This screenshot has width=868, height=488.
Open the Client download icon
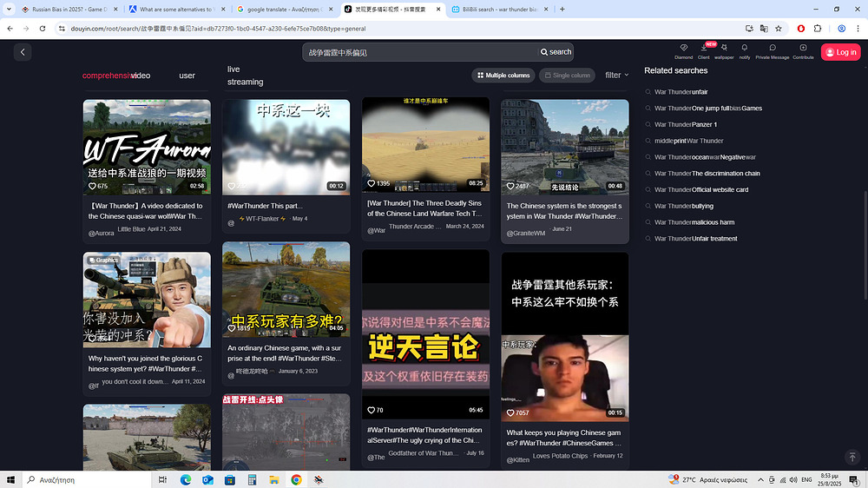[x=704, y=51]
